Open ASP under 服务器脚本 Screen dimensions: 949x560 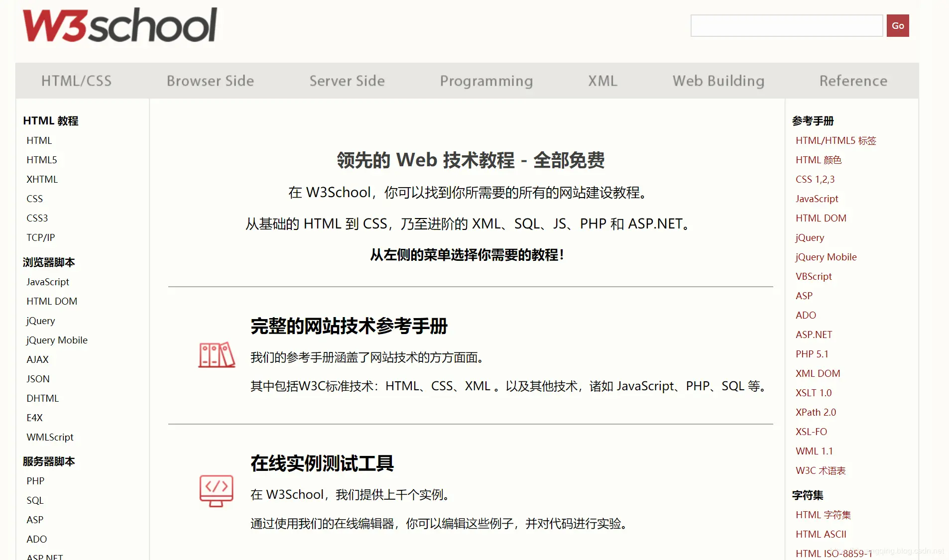(x=35, y=520)
